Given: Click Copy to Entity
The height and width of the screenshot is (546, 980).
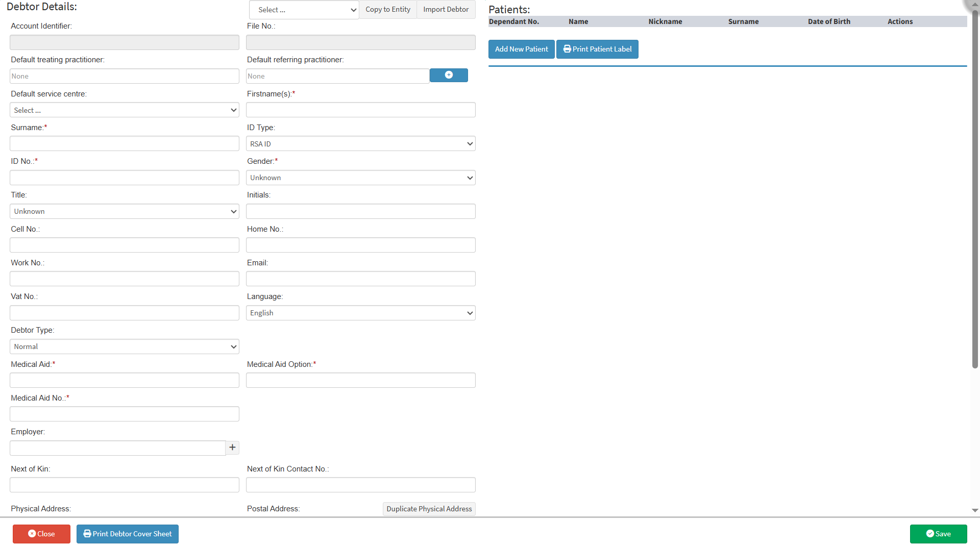Looking at the screenshot, I should 387,9.
